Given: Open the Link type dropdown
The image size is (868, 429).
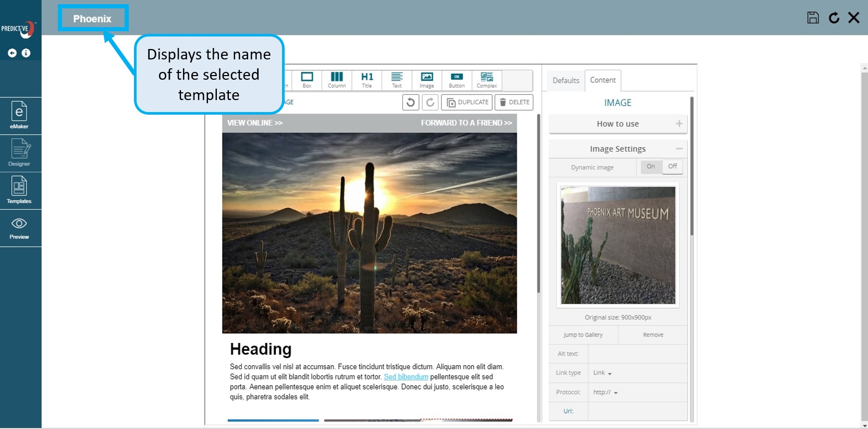Looking at the screenshot, I should click(x=603, y=373).
